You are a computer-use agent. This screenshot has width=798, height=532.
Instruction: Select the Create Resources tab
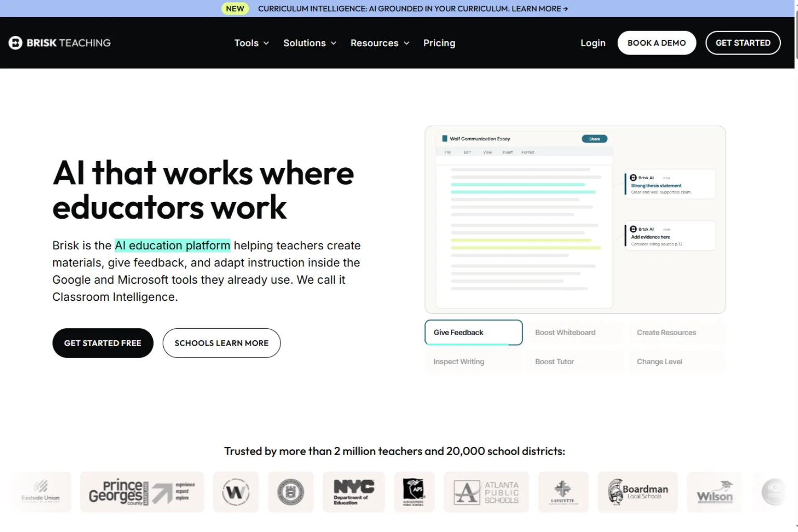coord(667,332)
